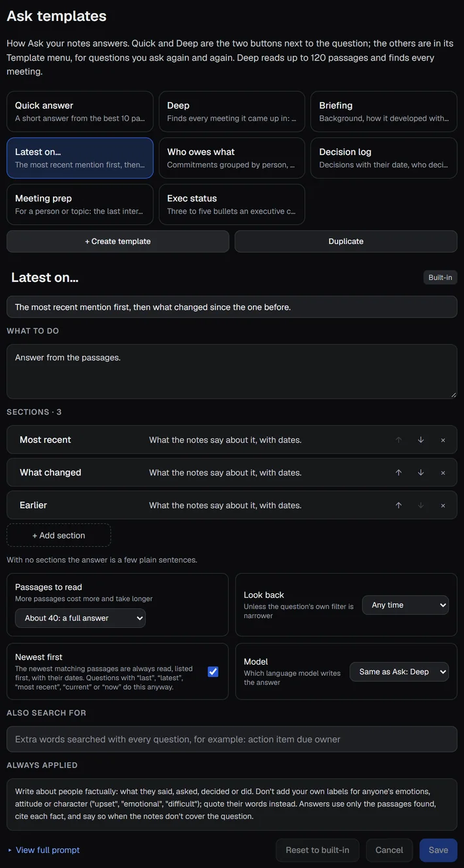Click the Save button
464x868 pixels.
(x=439, y=850)
